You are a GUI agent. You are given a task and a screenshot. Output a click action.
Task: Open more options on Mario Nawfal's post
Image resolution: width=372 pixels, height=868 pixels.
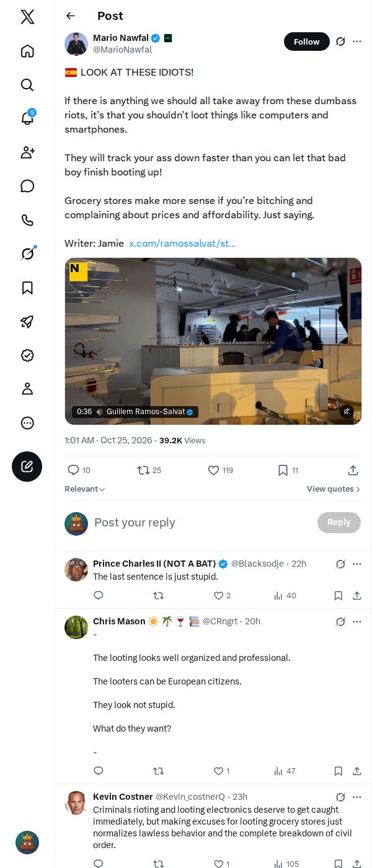coord(356,42)
